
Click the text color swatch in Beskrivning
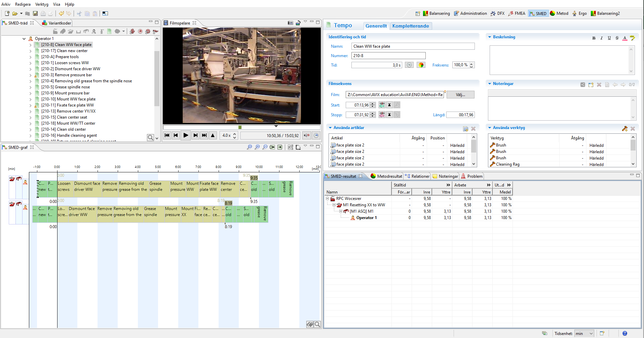tap(624, 38)
